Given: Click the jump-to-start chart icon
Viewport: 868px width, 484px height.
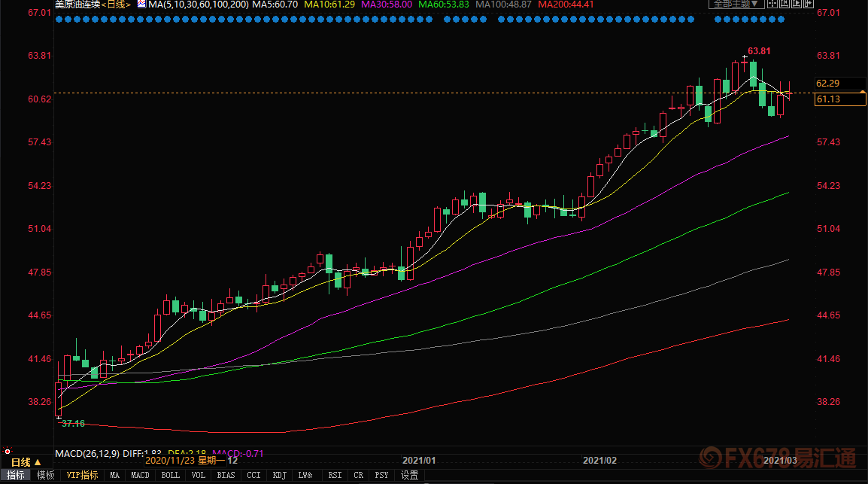Looking at the screenshot, I should coord(785,4).
